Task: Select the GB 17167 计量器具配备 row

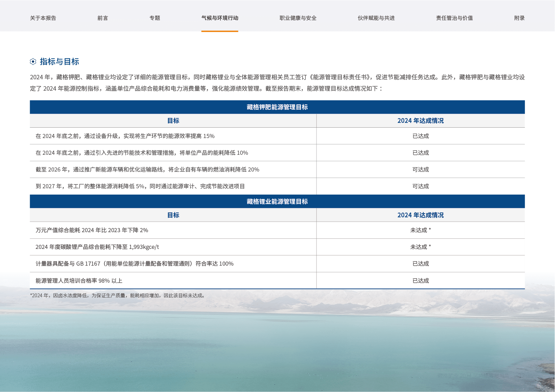Action: [x=134, y=264]
